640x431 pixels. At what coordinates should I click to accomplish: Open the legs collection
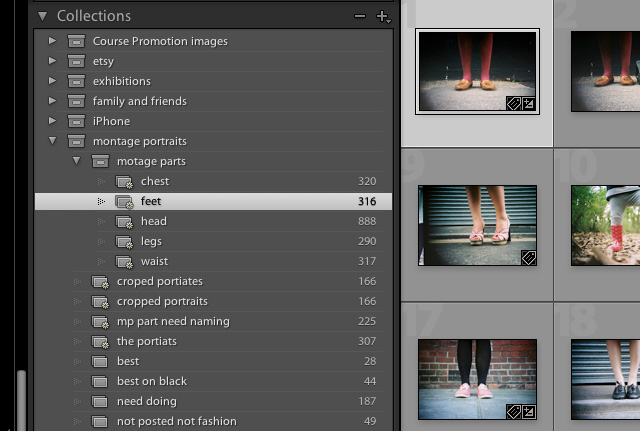click(x=151, y=242)
